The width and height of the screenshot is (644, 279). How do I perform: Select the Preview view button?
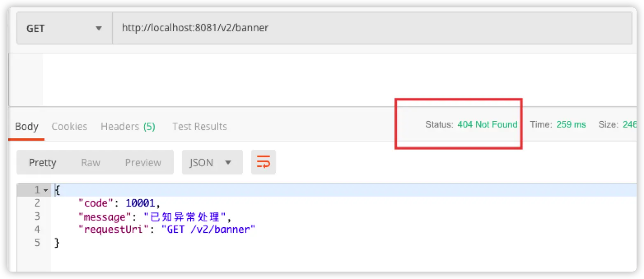point(143,163)
